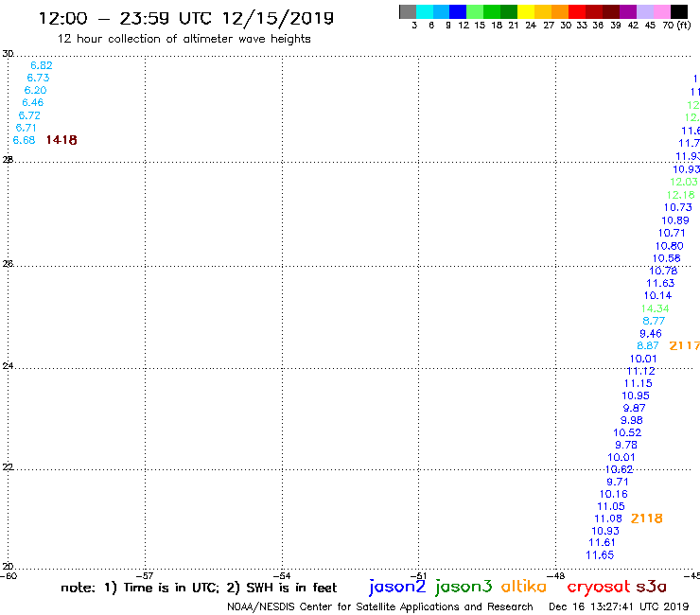Select the 10.89 wave height value

pyautogui.click(x=675, y=220)
